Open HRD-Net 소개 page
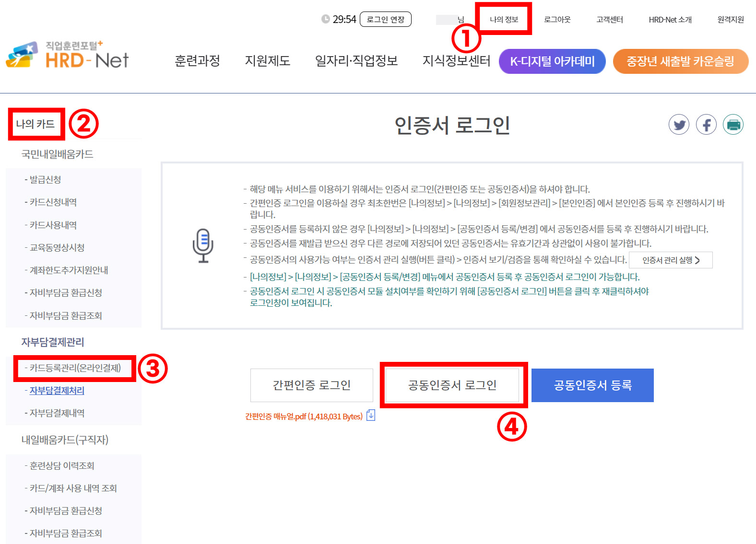Image resolution: width=756 pixels, height=544 pixels. tap(670, 19)
